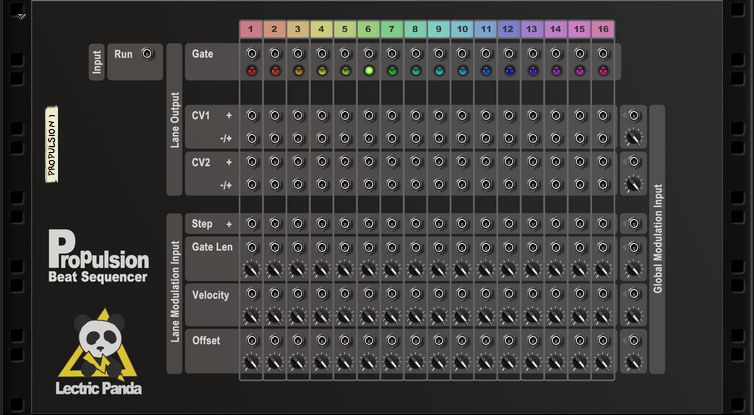This screenshot has height=415, width=754.
Task: Click the lane 13 purple gate LED
Action: (x=532, y=71)
